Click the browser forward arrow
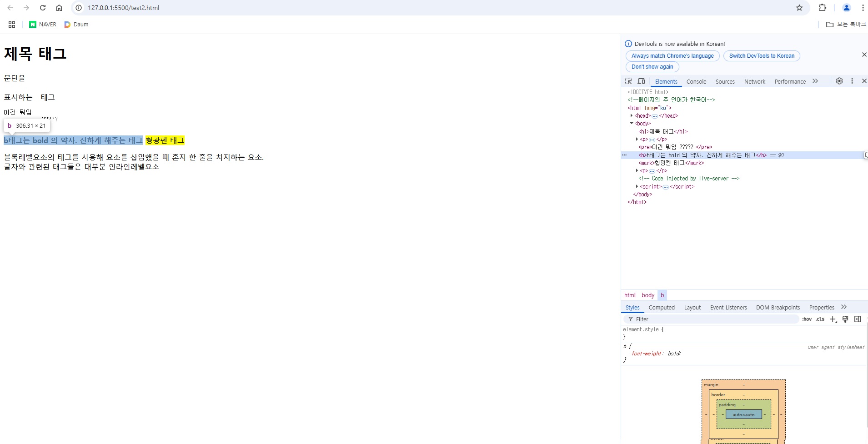868x444 pixels. [x=26, y=8]
